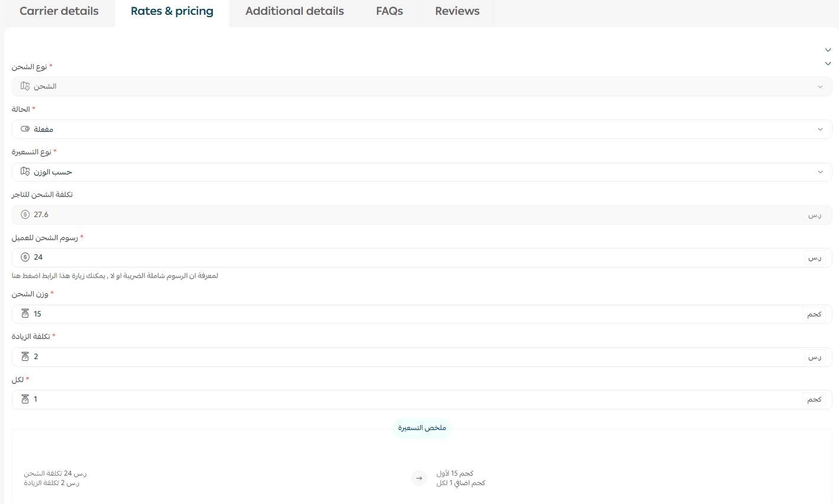Viewport: 839px width, 504px height.
Task: Switch to the Carrier details tab
Action: (59, 11)
